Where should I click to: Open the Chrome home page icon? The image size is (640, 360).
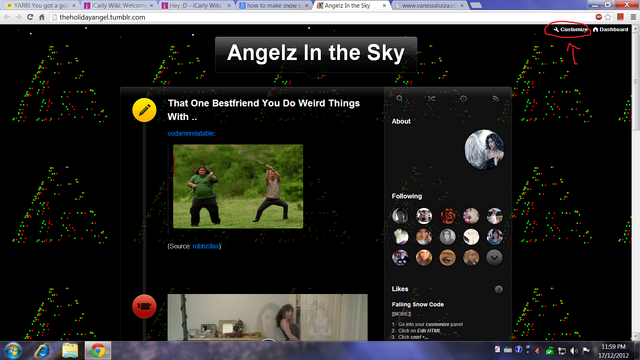coord(42,17)
